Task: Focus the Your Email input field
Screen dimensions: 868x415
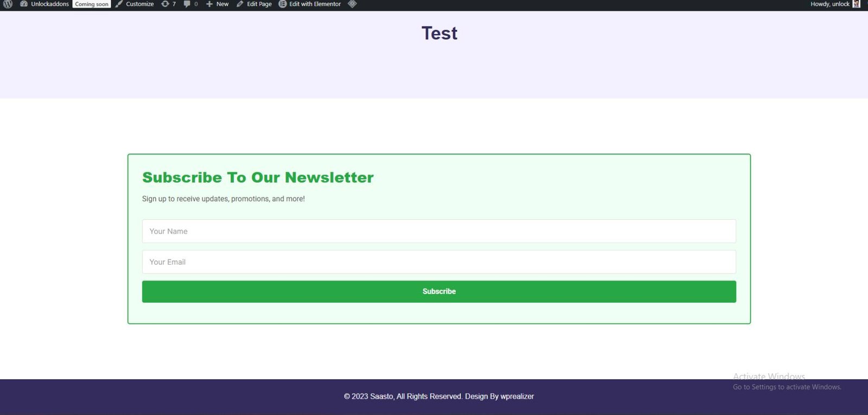Action: click(x=439, y=262)
